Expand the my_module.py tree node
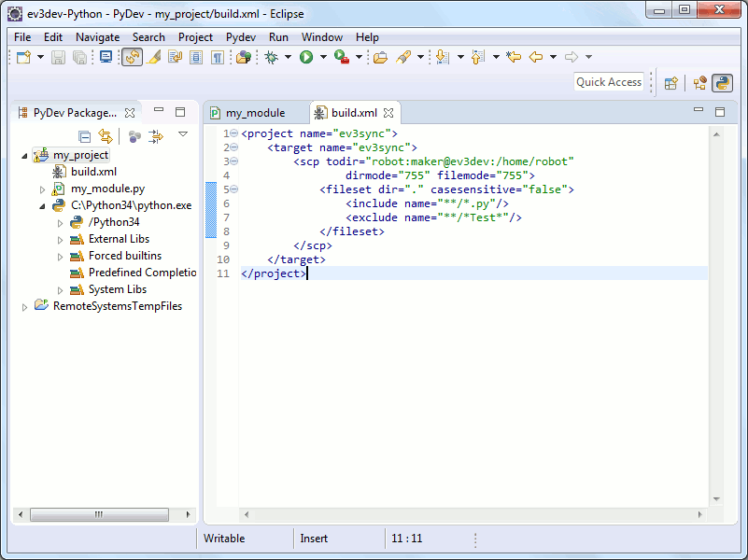This screenshot has width=748, height=560. [42, 189]
